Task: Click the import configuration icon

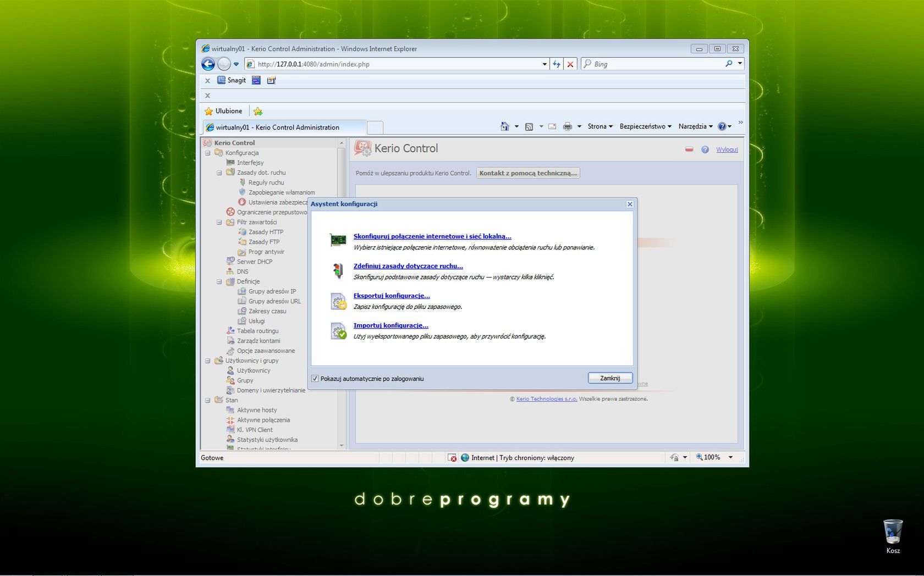Action: (338, 330)
